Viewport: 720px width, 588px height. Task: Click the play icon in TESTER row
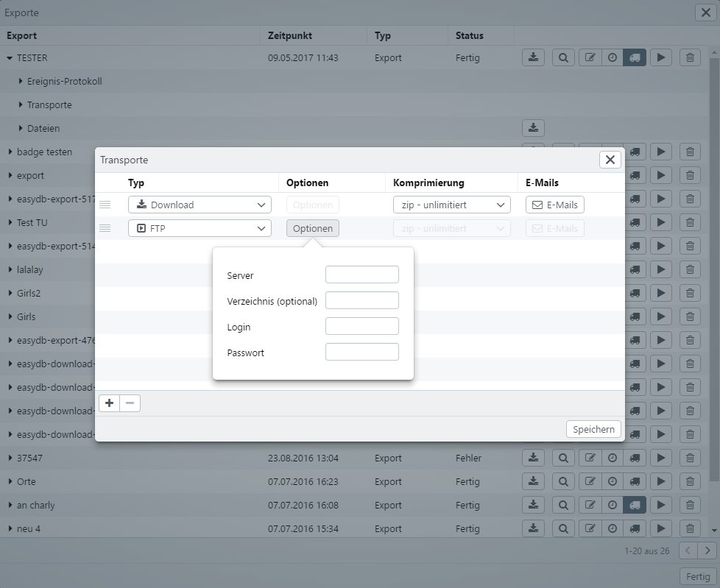coord(661,58)
